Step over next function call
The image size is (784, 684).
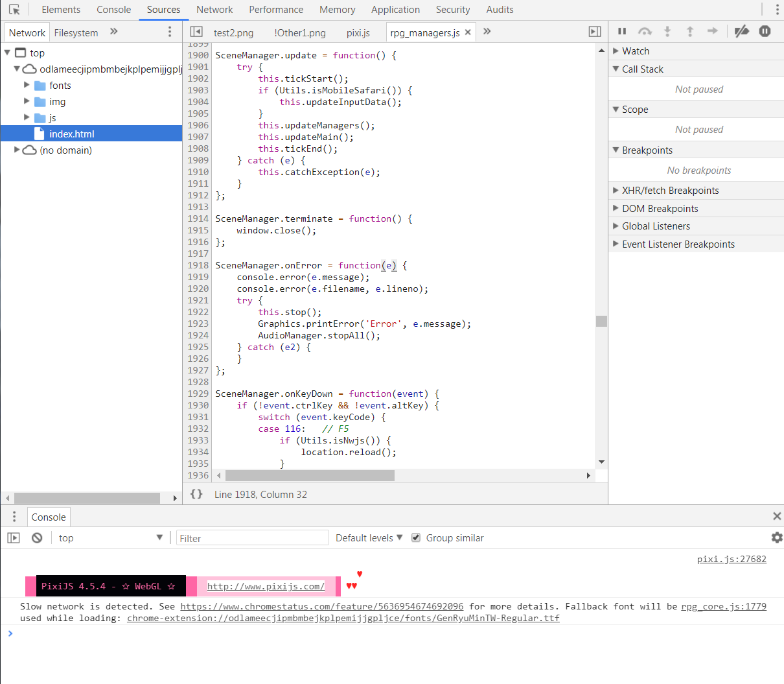[x=645, y=31]
